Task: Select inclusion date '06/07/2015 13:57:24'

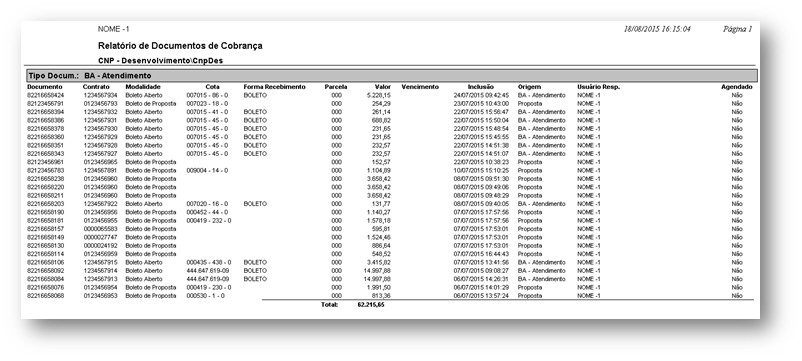Action: [x=481, y=296]
